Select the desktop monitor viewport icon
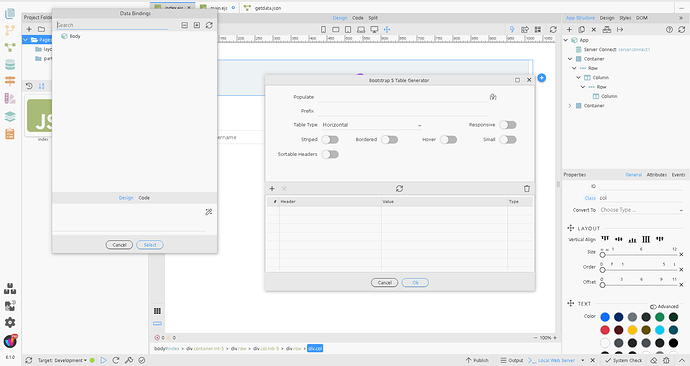The height and width of the screenshot is (366, 690). 374,29
